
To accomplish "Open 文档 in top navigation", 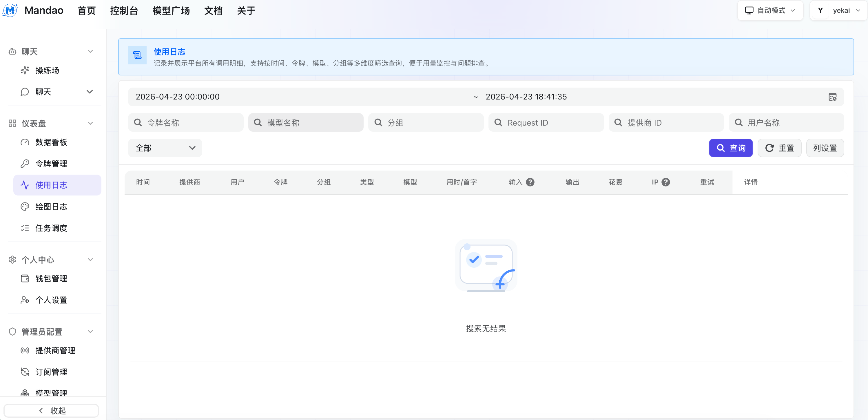I will 213,11.
